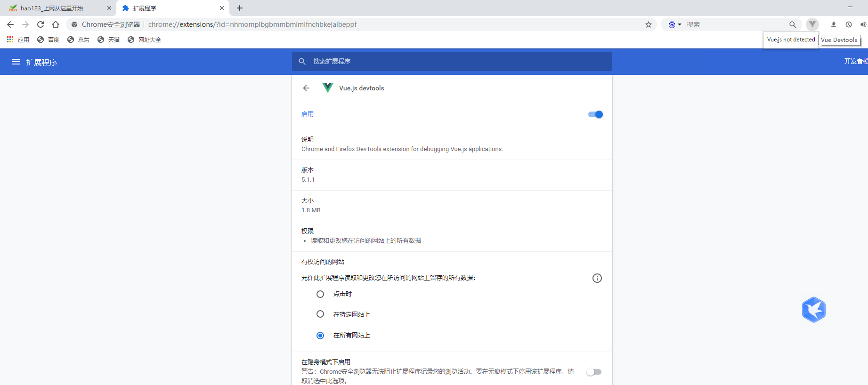Open the extensions hamburger menu

[x=16, y=62]
